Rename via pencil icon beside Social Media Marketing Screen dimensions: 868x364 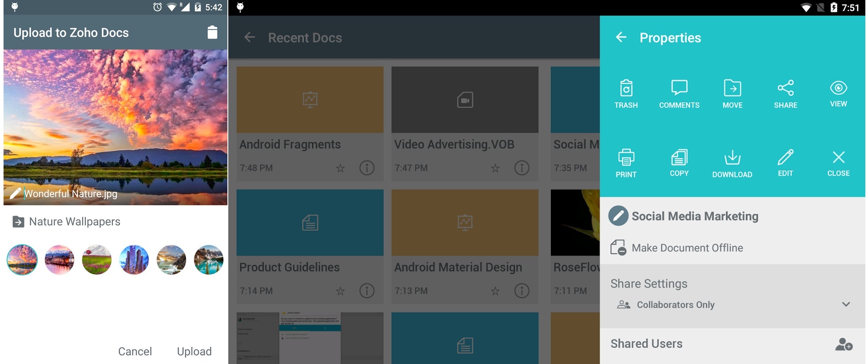(618, 216)
